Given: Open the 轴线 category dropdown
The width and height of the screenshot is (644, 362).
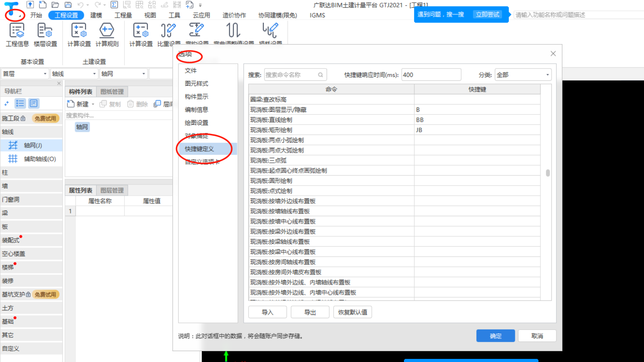Looking at the screenshot, I should [x=74, y=74].
